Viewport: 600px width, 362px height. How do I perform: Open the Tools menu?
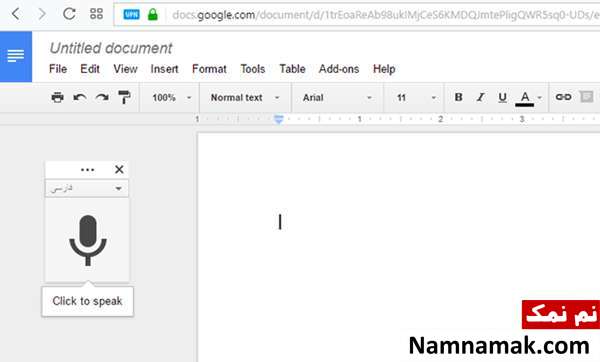253,69
